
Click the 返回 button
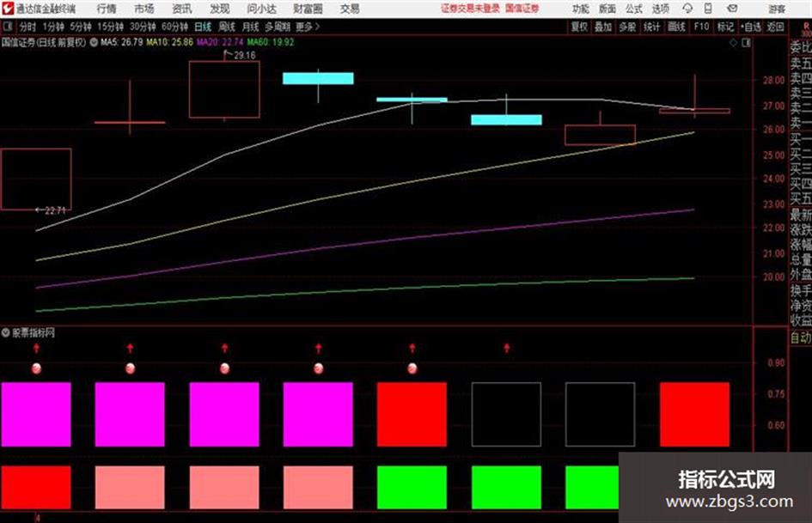click(x=775, y=27)
